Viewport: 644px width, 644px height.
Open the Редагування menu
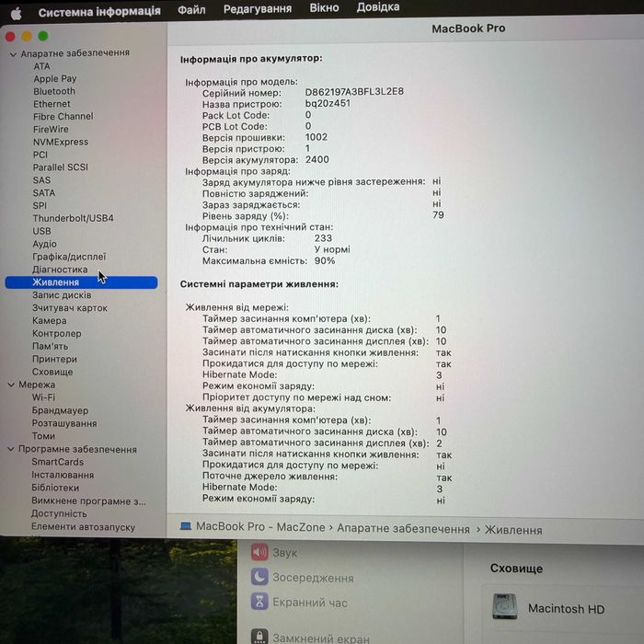point(258,8)
